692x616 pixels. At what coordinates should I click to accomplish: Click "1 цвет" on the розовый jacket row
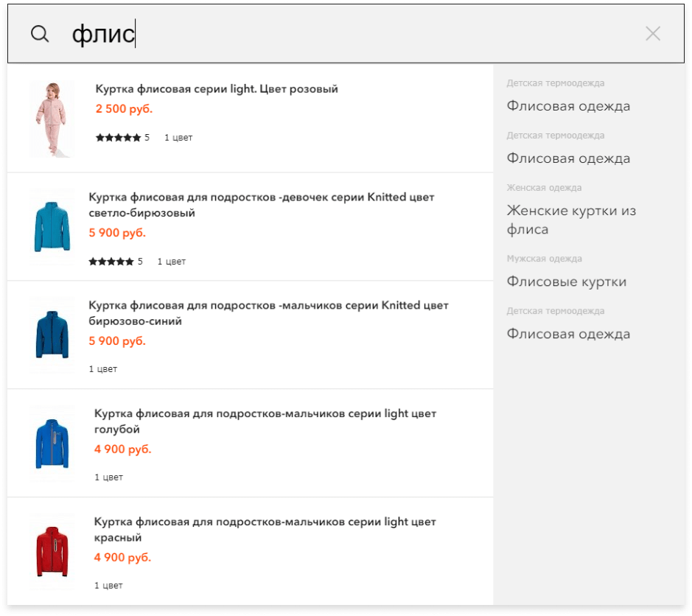click(x=178, y=138)
